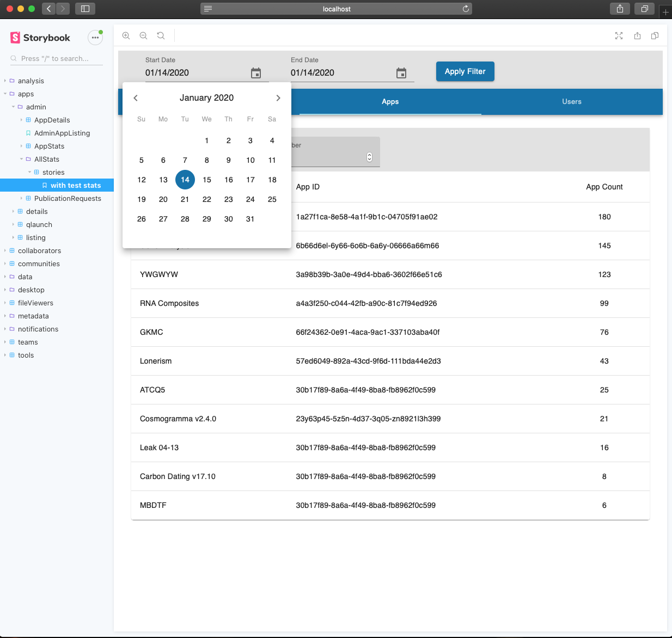Viewport: 672px width, 638px height.
Task: Toggle the browser sidebar panel
Action: pos(85,9)
